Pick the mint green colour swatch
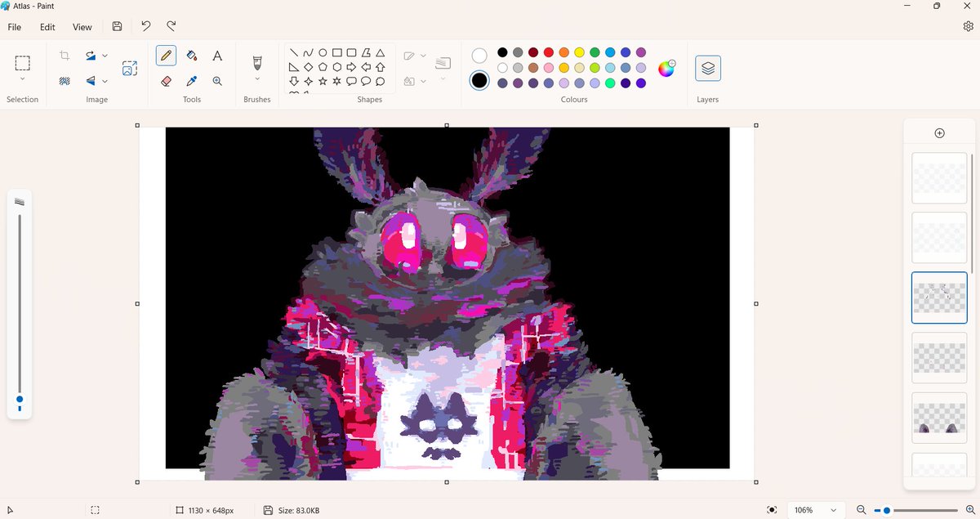 (610, 83)
